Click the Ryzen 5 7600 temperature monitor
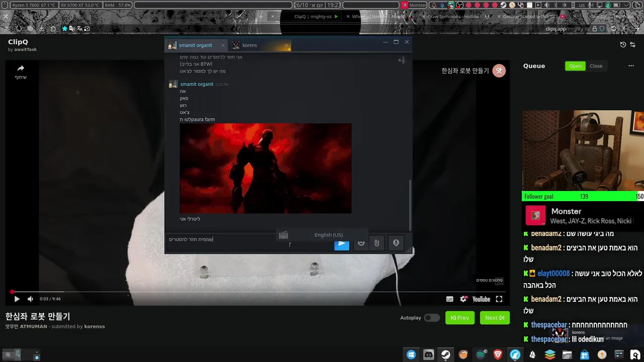The width and height of the screenshot is (644, 362). point(34,5)
